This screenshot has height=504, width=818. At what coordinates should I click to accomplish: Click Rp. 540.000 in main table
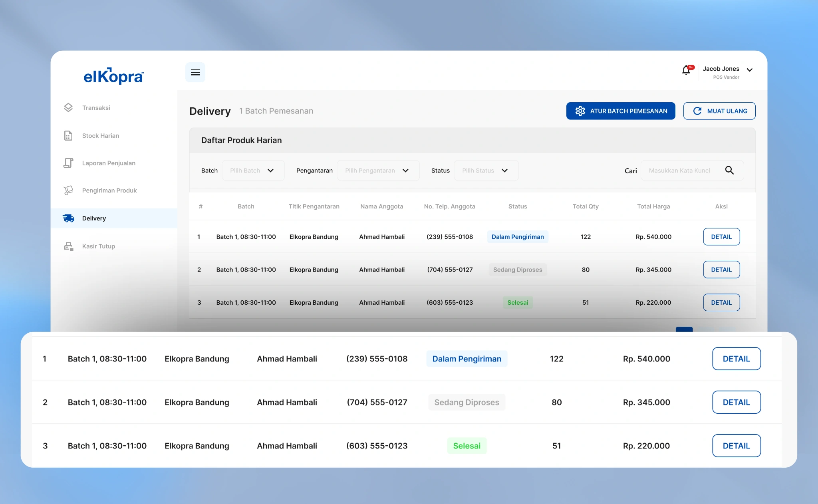tap(653, 237)
